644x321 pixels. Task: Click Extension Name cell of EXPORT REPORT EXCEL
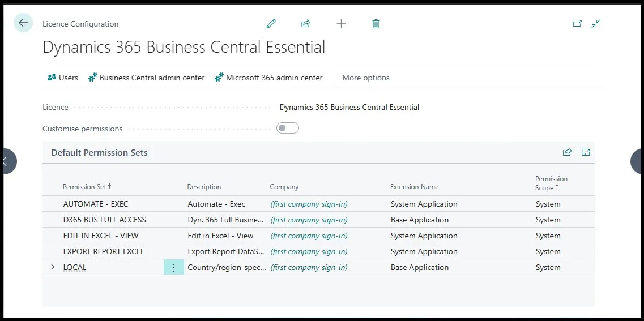click(x=424, y=251)
